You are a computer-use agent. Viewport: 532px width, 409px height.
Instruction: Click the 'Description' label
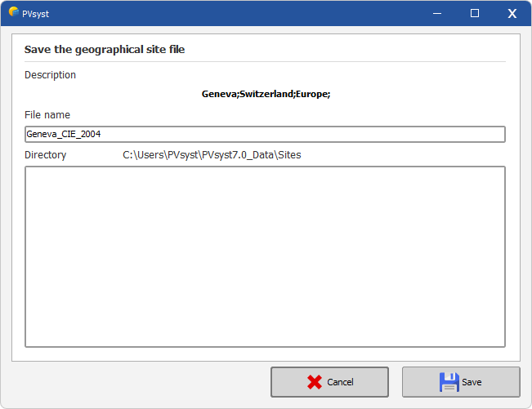click(x=50, y=75)
